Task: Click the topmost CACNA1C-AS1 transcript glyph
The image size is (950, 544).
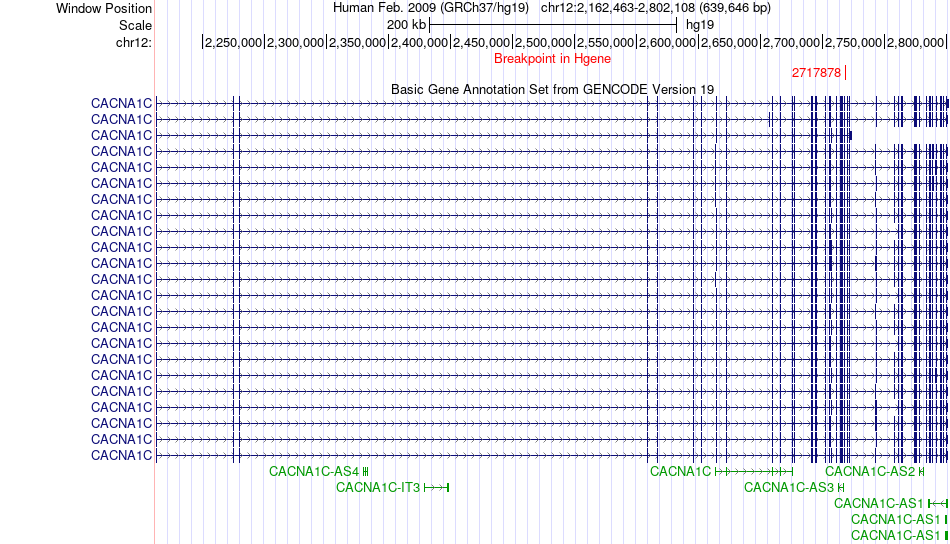Action: (x=937, y=503)
